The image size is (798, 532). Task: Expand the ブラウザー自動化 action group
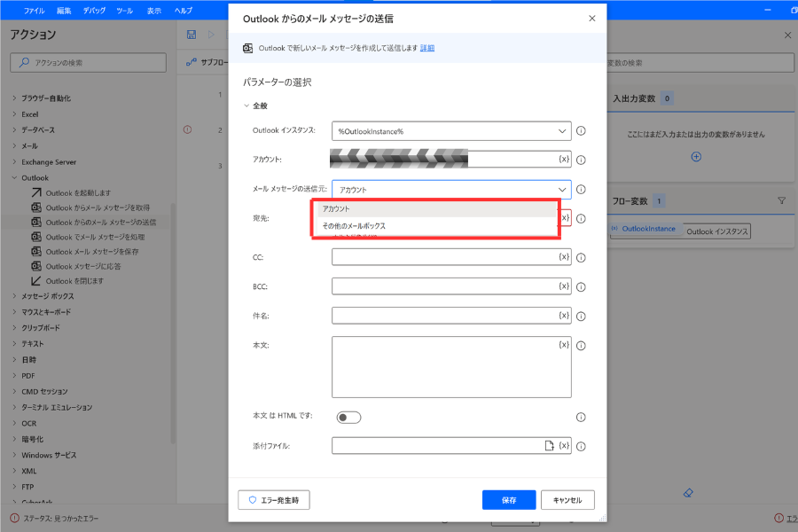pos(14,98)
